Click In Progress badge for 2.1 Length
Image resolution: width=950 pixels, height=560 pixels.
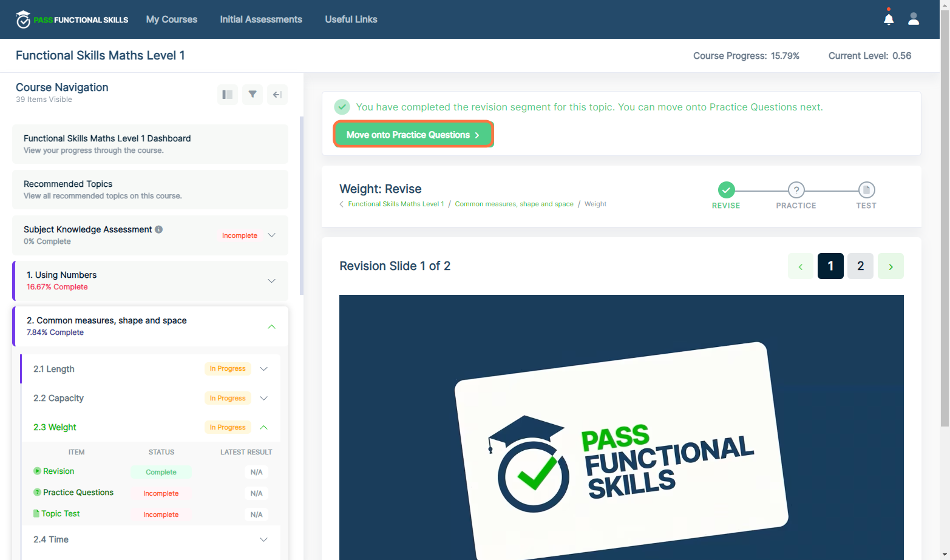pos(228,368)
